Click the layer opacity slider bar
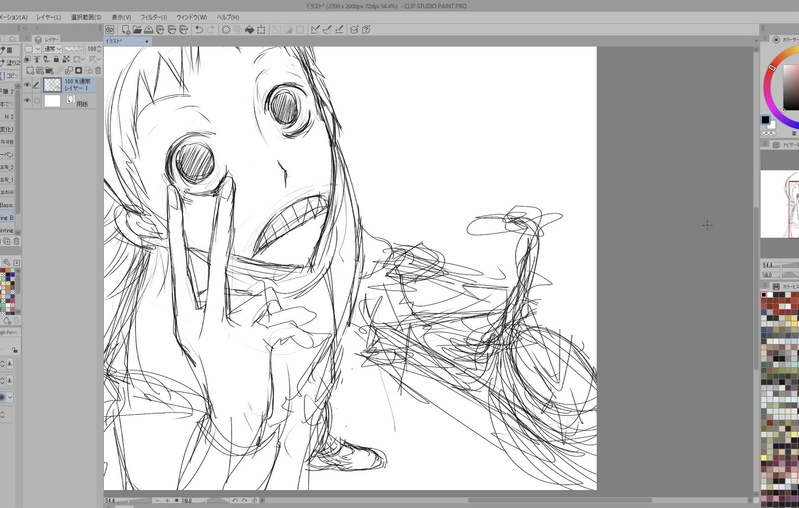799x508 pixels. click(75, 49)
